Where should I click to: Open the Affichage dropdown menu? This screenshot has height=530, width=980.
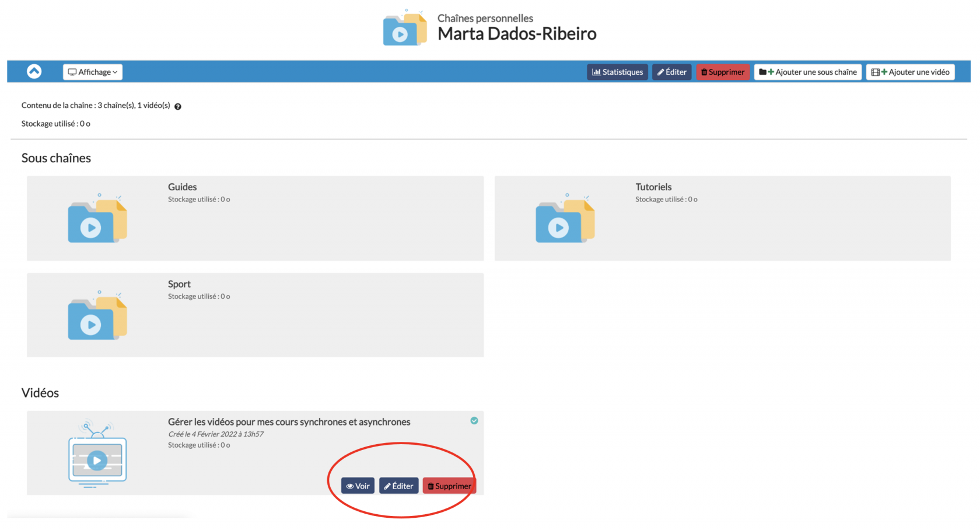coord(93,72)
